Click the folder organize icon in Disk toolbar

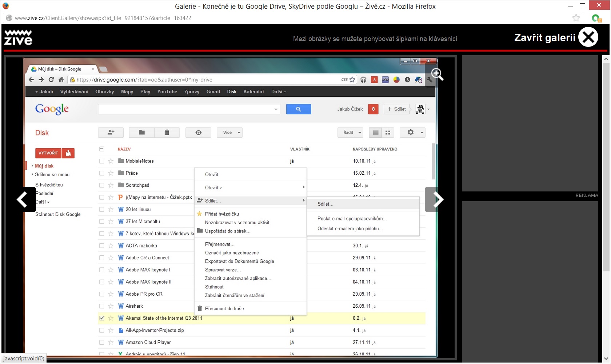(142, 133)
